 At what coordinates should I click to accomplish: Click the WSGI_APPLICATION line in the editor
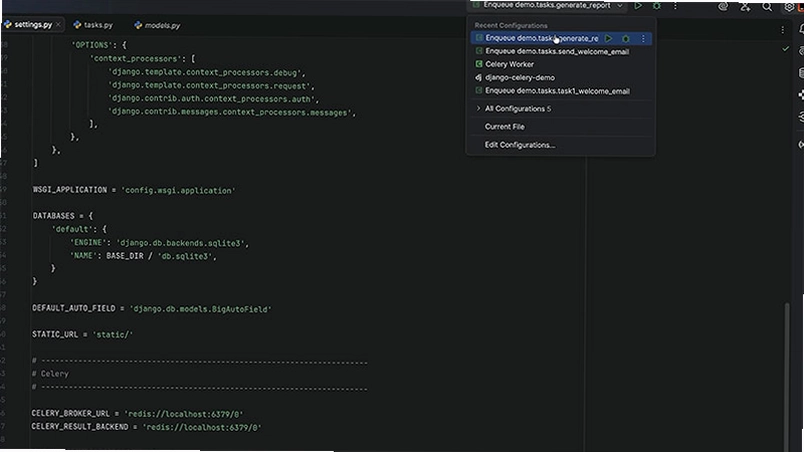(x=134, y=190)
